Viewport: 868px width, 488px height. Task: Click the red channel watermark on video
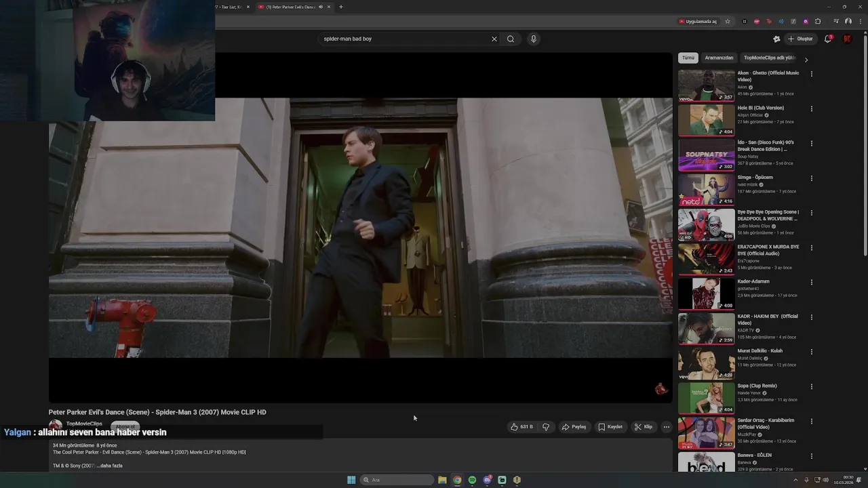click(x=661, y=388)
